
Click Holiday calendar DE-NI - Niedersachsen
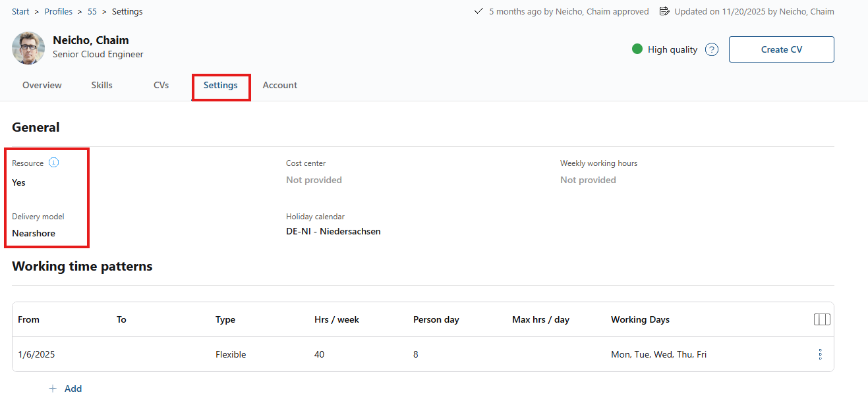pos(333,231)
